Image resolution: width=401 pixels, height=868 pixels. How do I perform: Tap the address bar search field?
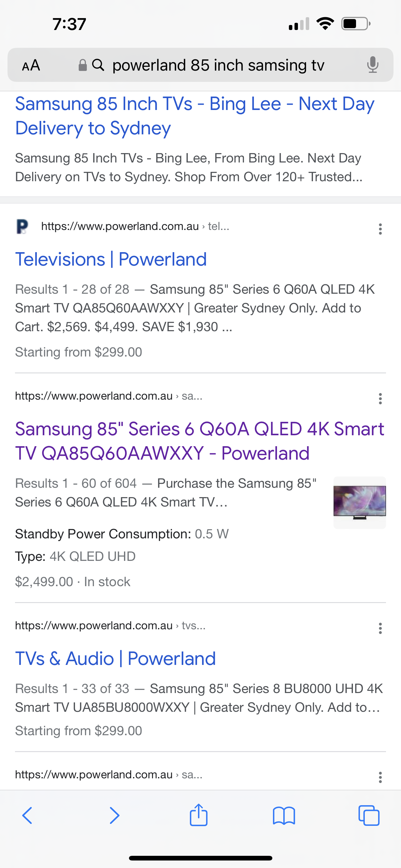pyautogui.click(x=218, y=65)
